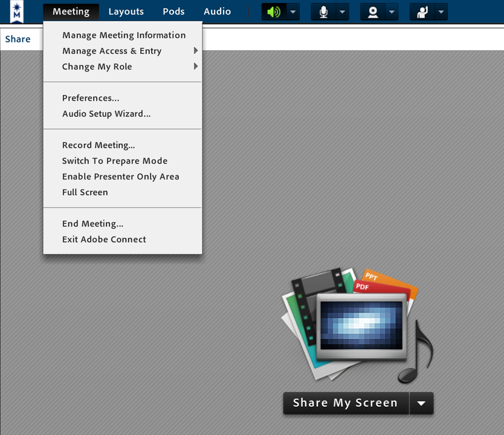This screenshot has width=504, height=435.
Task: Open the speaker options dropdown arrow
Action: click(x=293, y=12)
